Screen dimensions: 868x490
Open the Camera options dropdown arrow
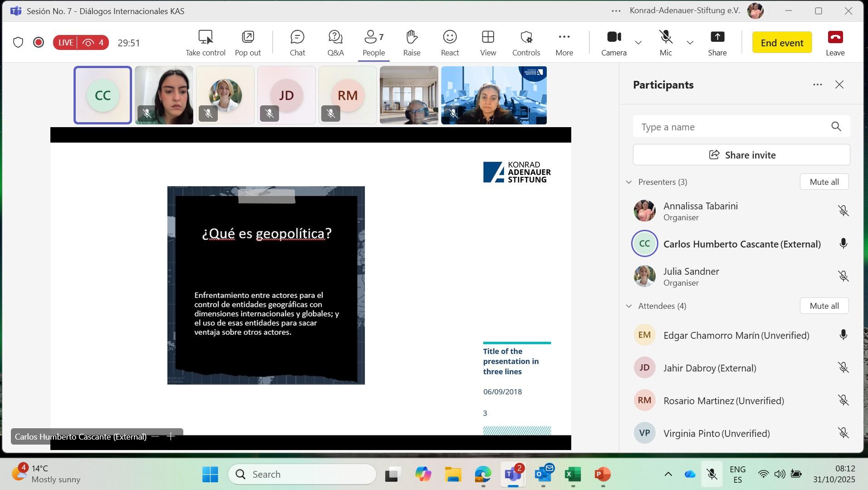pyautogui.click(x=638, y=43)
